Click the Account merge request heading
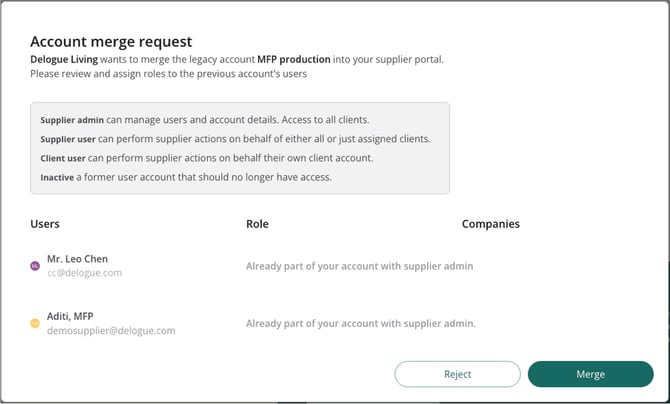The image size is (670, 404). tap(111, 41)
